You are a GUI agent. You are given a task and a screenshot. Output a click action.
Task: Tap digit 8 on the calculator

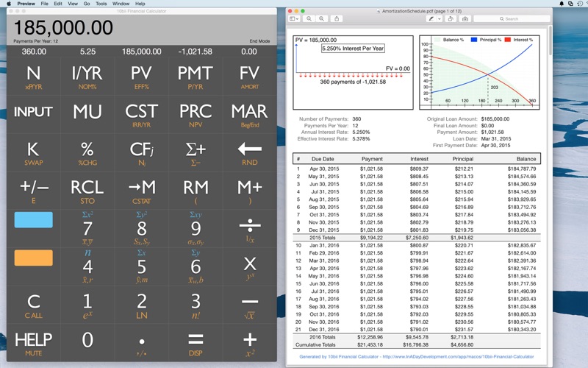141,229
